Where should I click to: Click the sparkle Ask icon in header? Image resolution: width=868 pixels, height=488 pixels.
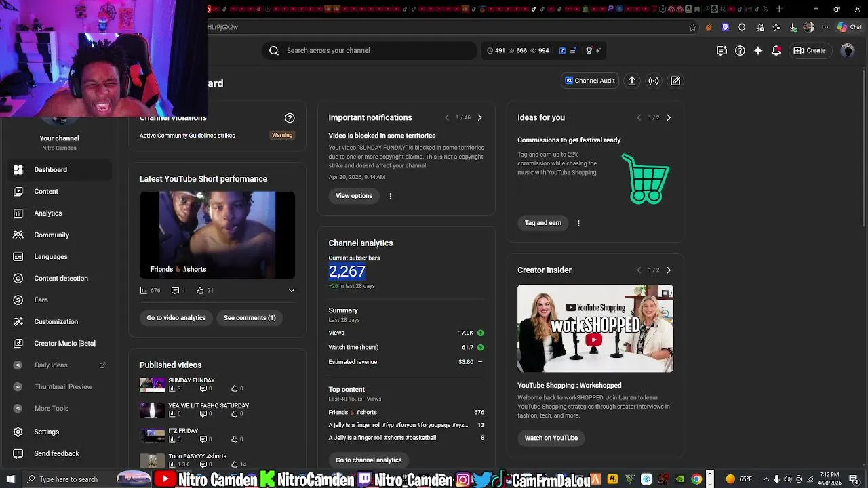(x=758, y=50)
